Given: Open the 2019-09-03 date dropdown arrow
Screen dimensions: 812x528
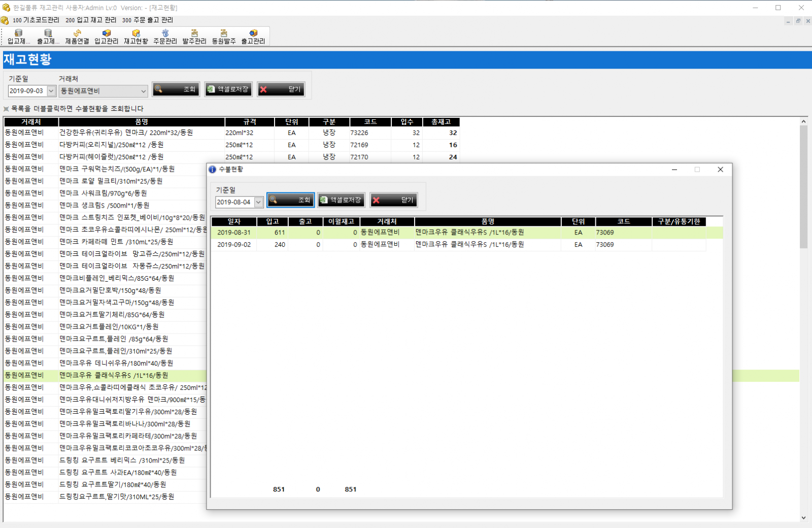Looking at the screenshot, I should click(51, 91).
